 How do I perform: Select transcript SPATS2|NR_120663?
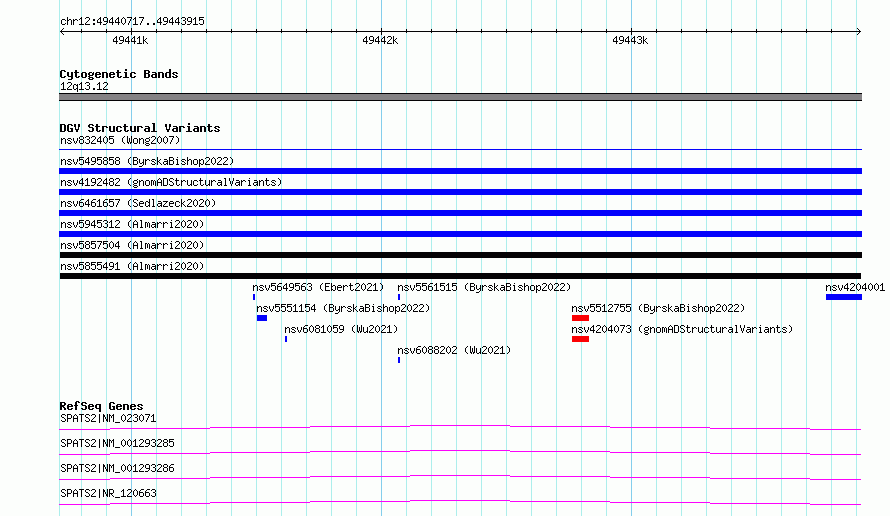(108, 493)
